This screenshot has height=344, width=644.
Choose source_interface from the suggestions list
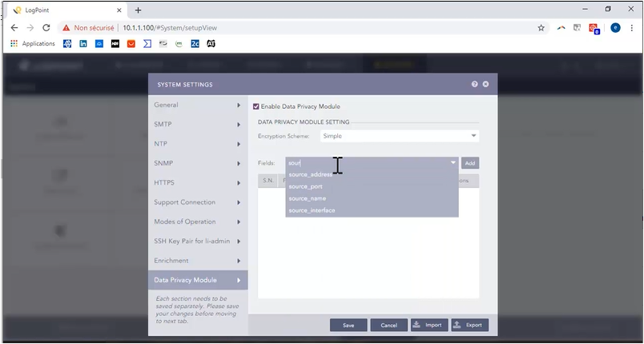312,210
